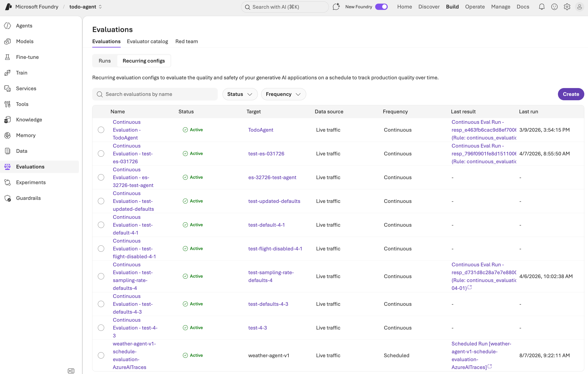Open the test-updated-defaults target link
This screenshot has width=588, height=374.
274,201
